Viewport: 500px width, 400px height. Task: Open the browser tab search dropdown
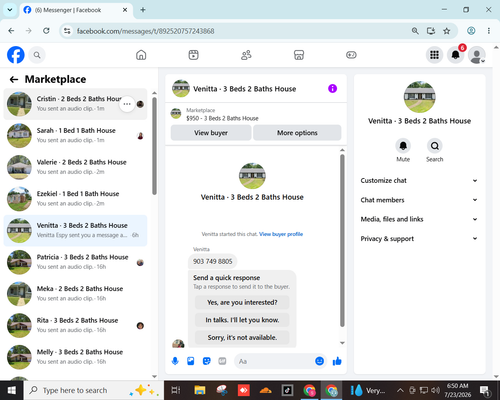pos(10,10)
